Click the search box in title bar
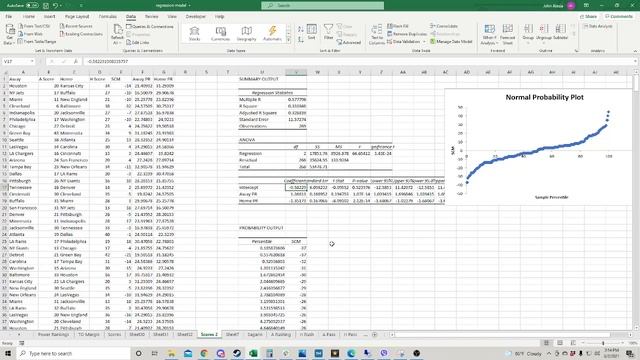The height and width of the screenshot is (360, 640). tap(322, 5)
